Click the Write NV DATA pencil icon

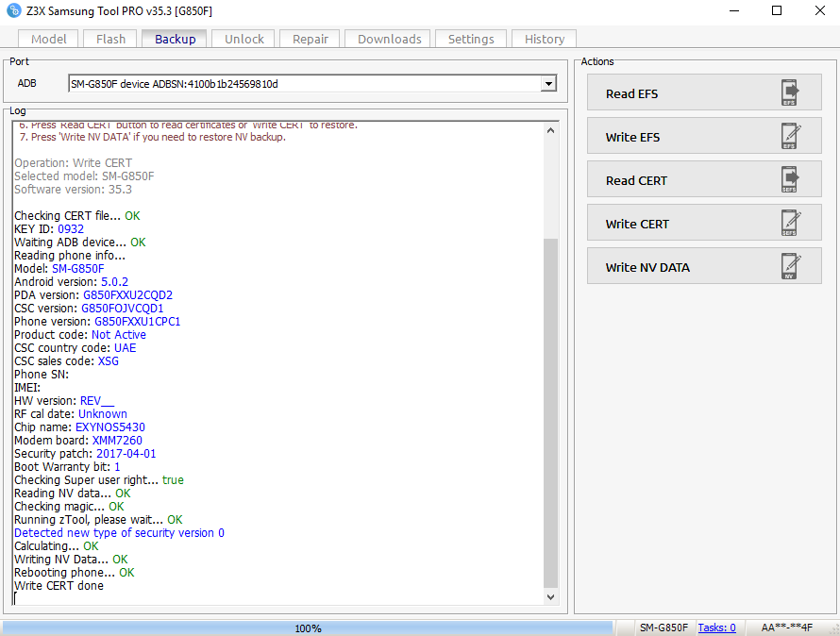tap(791, 266)
